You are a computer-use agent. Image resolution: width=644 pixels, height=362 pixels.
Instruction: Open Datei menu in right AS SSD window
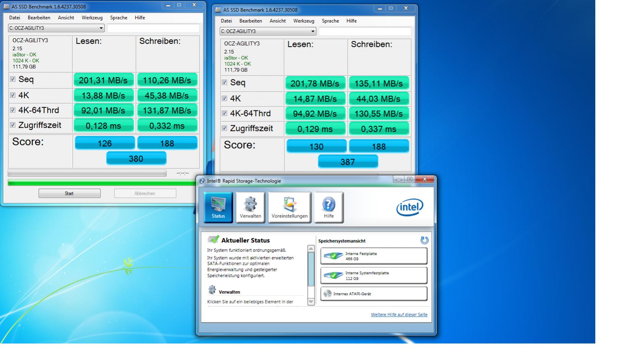coord(226,21)
